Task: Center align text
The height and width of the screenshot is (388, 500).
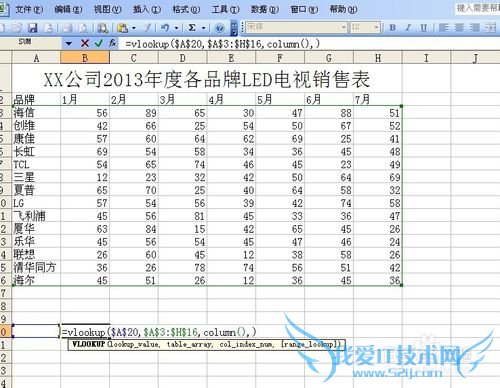Action: tap(459, 28)
